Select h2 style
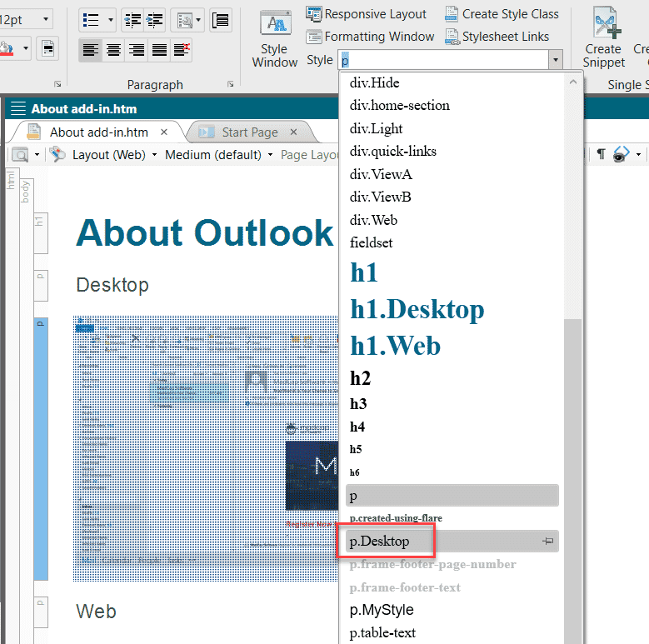 (452, 378)
